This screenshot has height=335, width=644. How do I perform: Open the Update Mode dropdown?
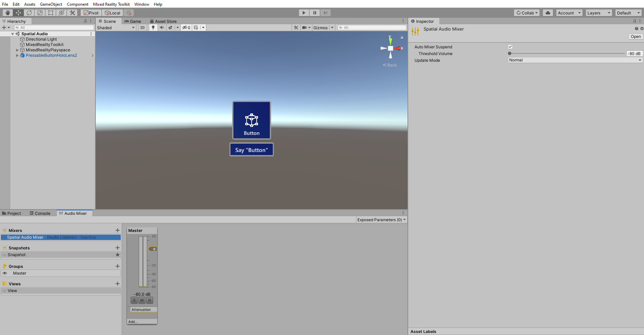point(574,60)
